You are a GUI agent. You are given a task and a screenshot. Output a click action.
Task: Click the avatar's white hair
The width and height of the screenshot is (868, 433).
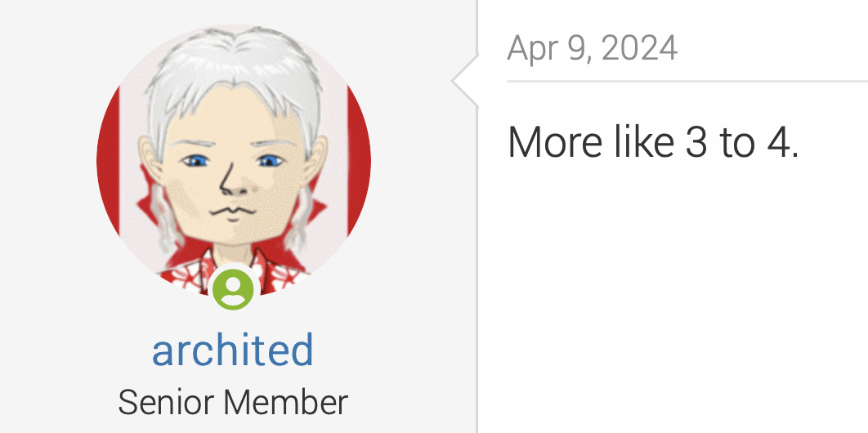(233, 60)
